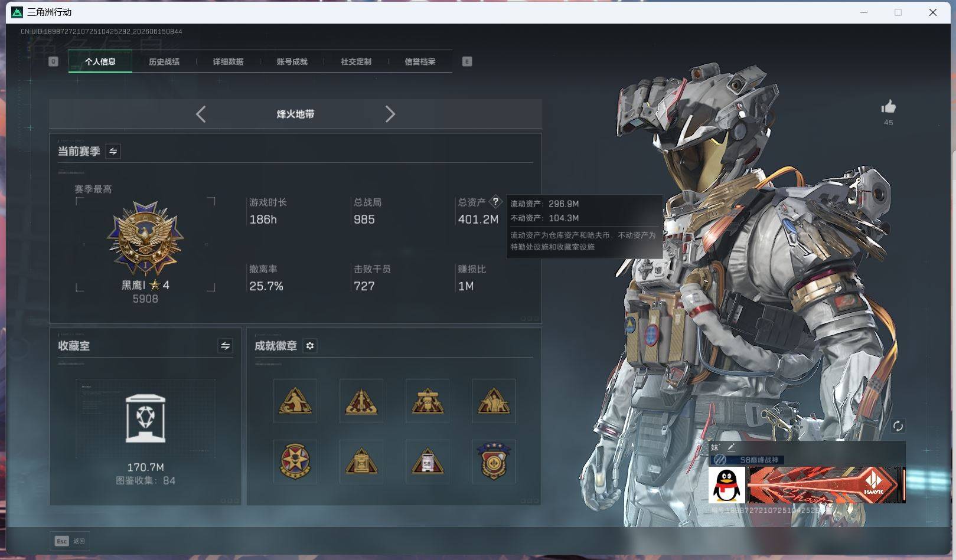The image size is (956, 560).
Task: Click the 985 总战局 value
Action: click(364, 220)
